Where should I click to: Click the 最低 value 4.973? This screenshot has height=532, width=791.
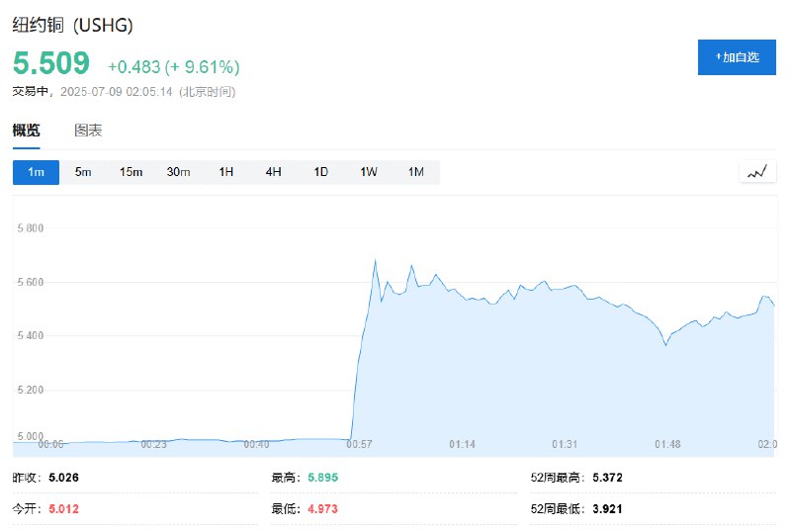click(x=323, y=509)
